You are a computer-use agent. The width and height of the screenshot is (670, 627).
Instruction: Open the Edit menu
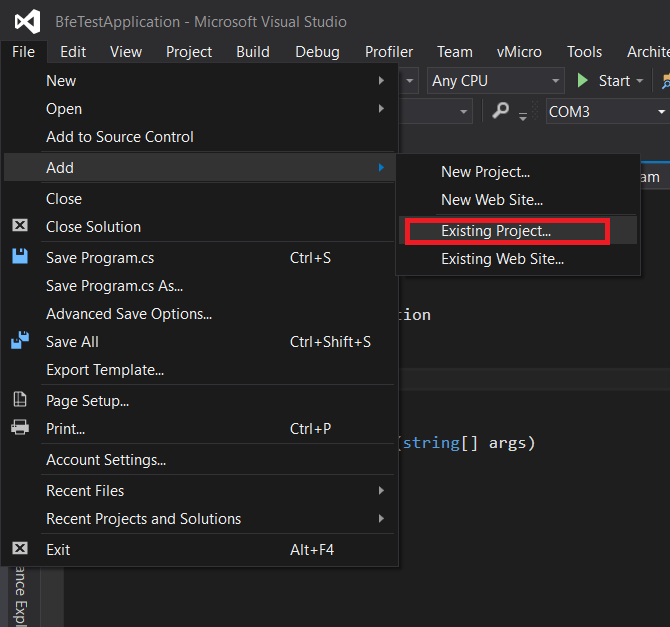coord(73,52)
